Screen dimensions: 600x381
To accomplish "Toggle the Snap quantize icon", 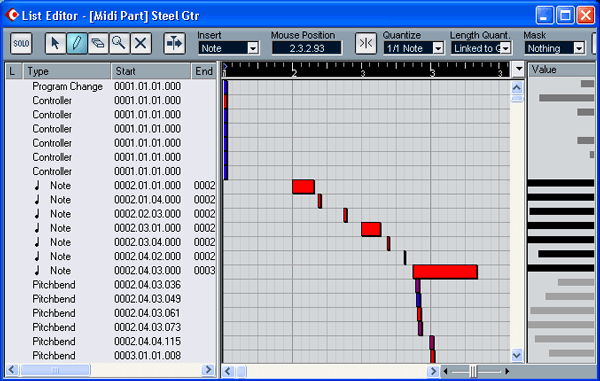I will 365,43.
